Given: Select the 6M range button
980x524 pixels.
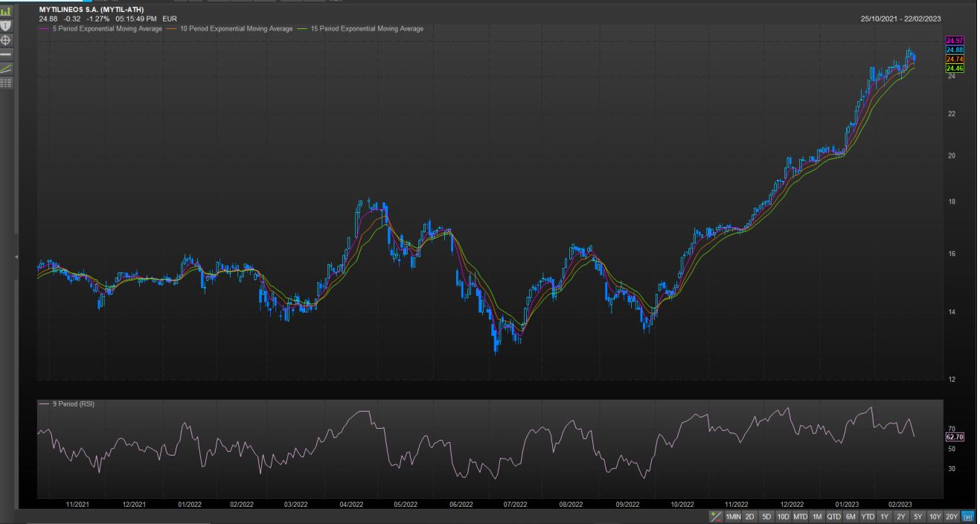Looking at the screenshot, I should [x=850, y=516].
